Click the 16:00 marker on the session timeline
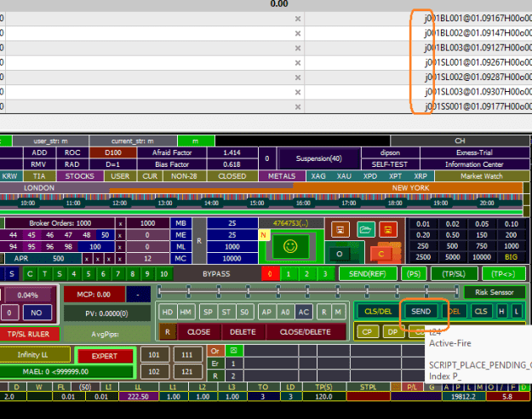The height and width of the screenshot is (419, 532). 303,203
